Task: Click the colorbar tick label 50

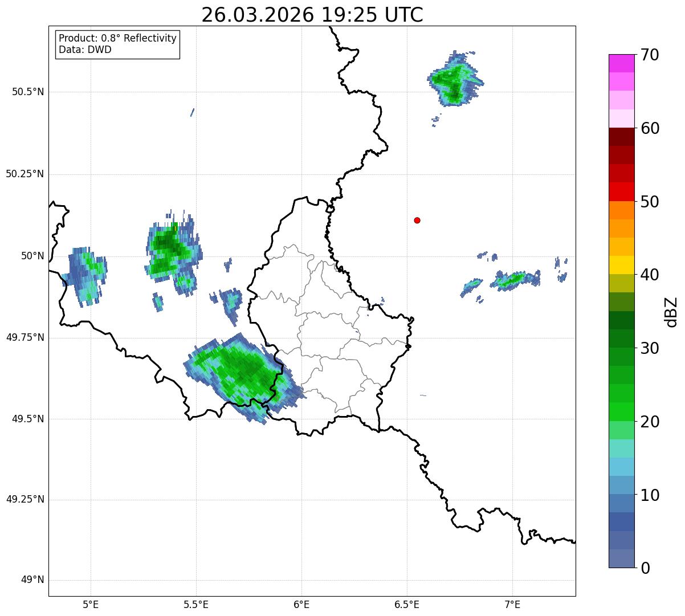Action: click(x=650, y=202)
